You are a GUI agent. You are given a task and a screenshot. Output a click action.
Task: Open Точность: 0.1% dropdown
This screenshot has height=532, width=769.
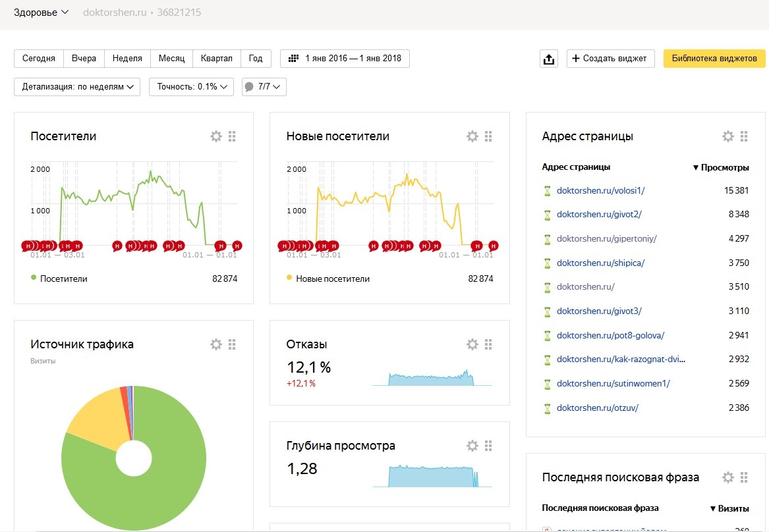point(191,87)
